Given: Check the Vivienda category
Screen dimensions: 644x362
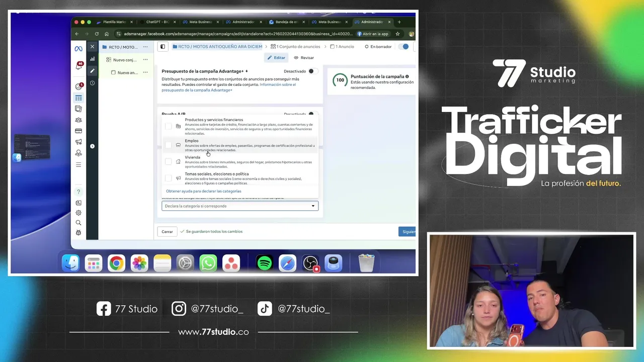Looking at the screenshot, I should click(x=169, y=161).
